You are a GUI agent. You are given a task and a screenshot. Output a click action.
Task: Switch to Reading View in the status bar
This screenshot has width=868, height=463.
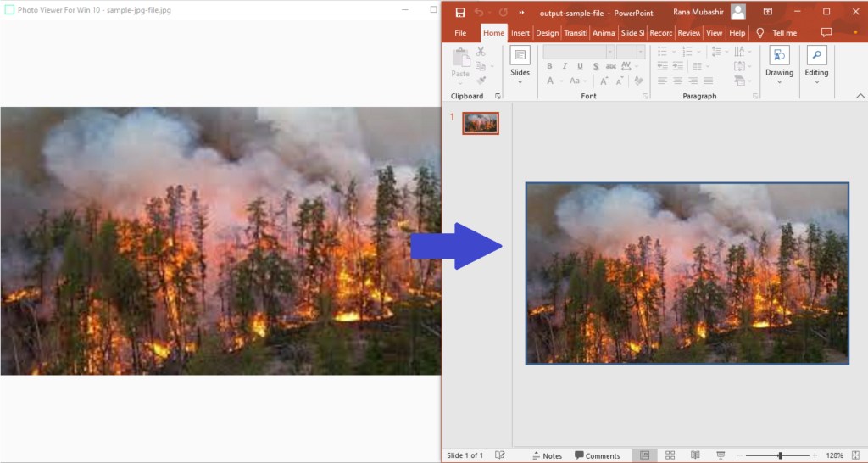point(694,455)
